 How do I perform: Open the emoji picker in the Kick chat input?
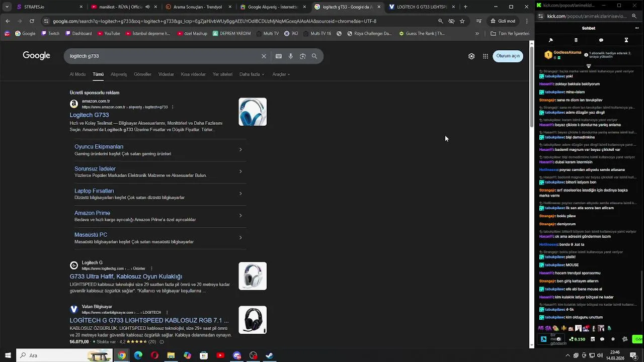[x=558, y=339]
